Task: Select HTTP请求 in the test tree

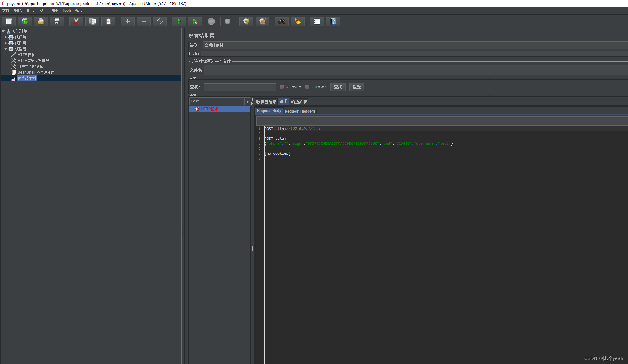Action: point(26,55)
